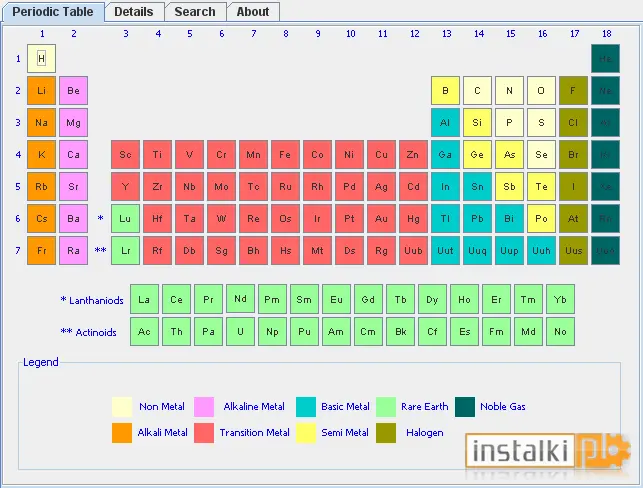Click the Sodium (Na) element
The image size is (643, 488).
coord(41,123)
